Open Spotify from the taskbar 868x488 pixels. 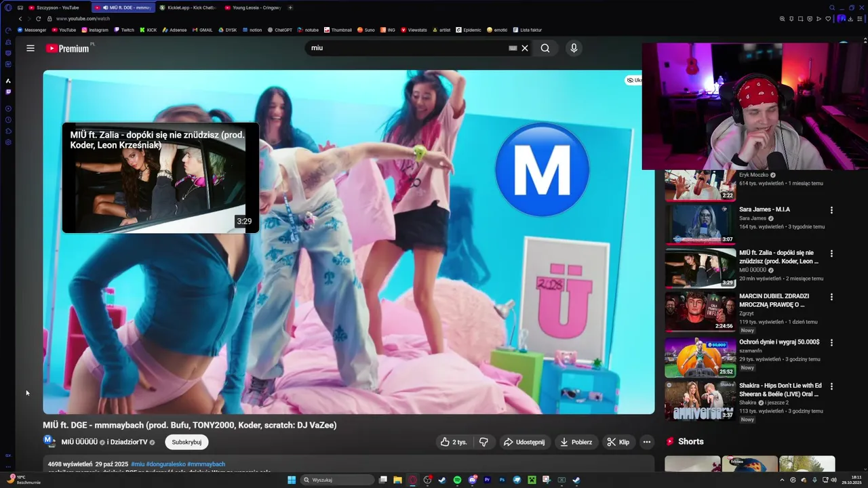(457, 480)
